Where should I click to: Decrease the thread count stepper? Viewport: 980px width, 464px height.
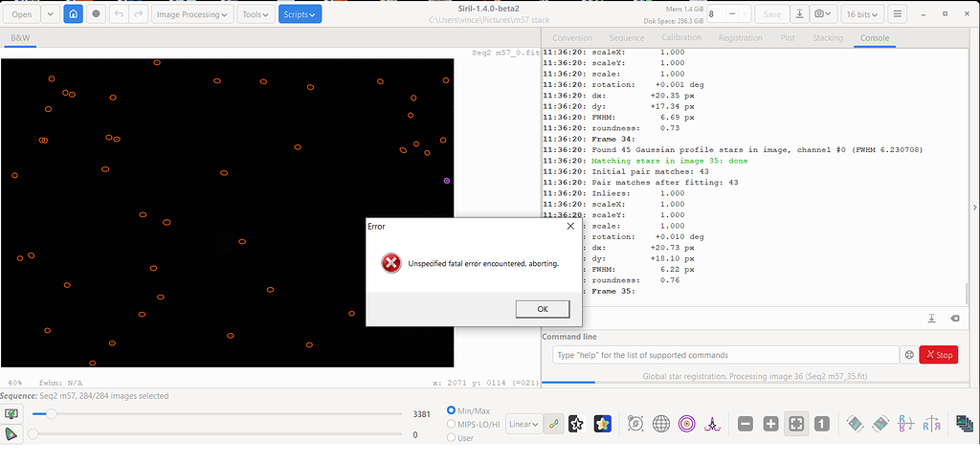point(731,13)
